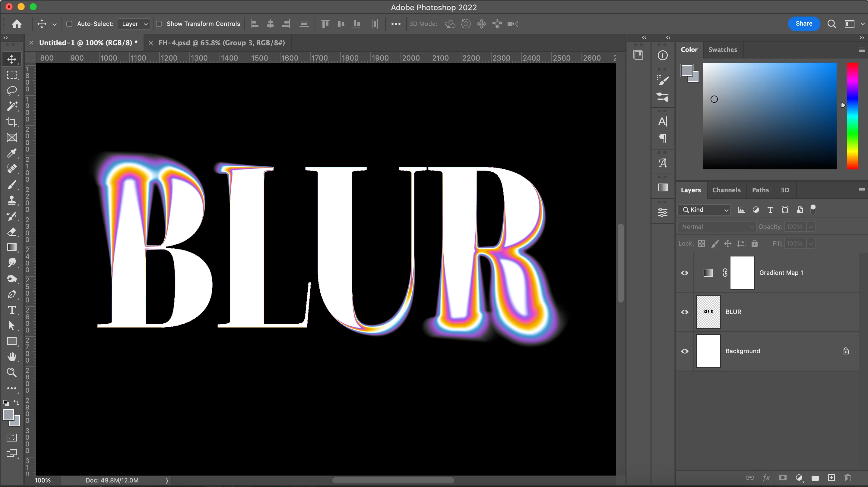Click the hue spectrum slider
The width and height of the screenshot is (868, 487).
[x=853, y=116]
